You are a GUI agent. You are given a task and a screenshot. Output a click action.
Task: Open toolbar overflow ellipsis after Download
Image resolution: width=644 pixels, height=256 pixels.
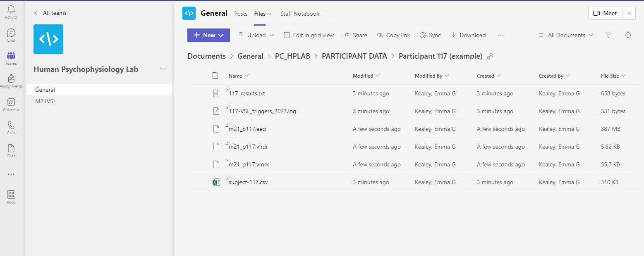(x=500, y=35)
